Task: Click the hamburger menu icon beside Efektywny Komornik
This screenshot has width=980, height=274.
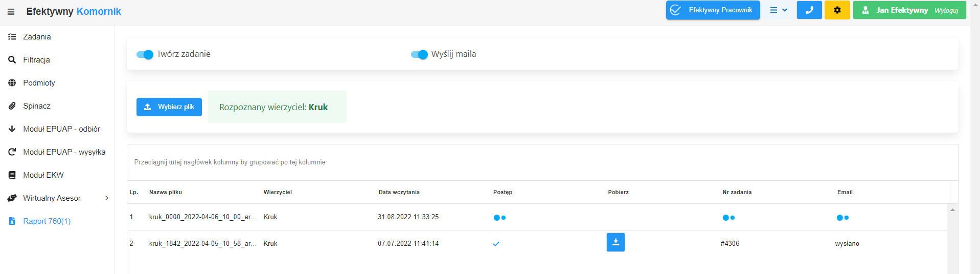Action: [11, 12]
